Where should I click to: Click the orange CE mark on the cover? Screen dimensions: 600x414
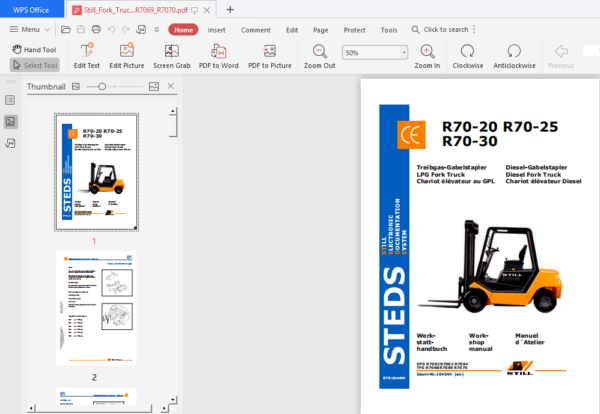[x=411, y=135]
